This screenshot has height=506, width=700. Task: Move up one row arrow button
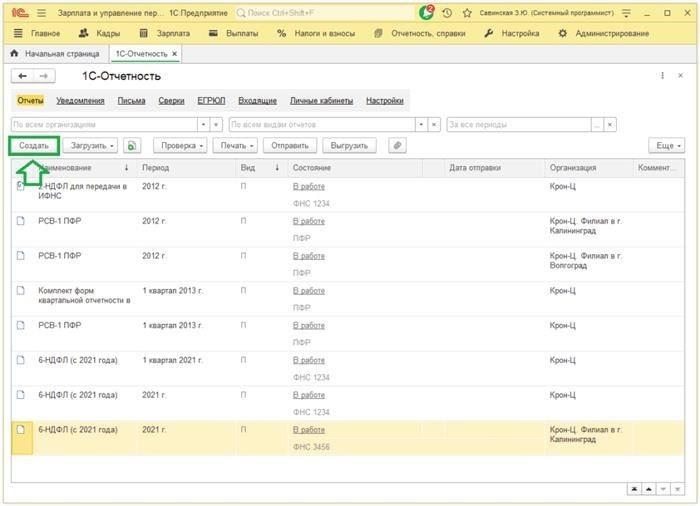649,489
